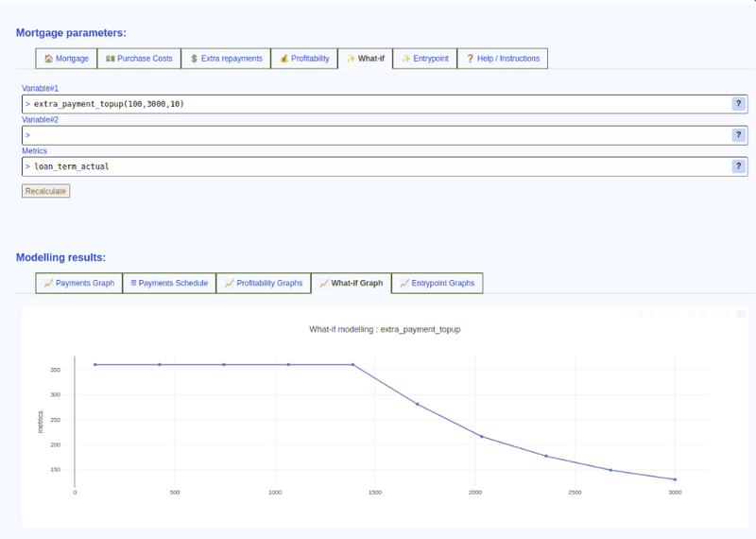Image resolution: width=756 pixels, height=539 pixels.
Task: Click the 'Mortgage parameters:' heading
Action: pyautogui.click(x=71, y=33)
